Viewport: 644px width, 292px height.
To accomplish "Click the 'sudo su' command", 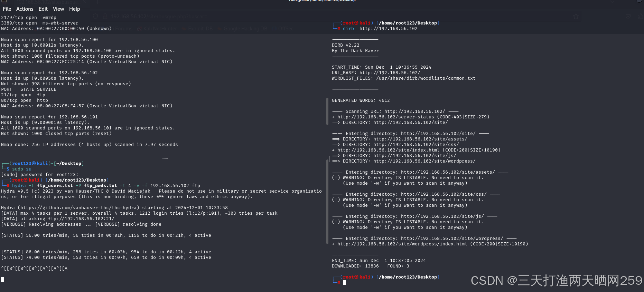I will [x=22, y=169].
